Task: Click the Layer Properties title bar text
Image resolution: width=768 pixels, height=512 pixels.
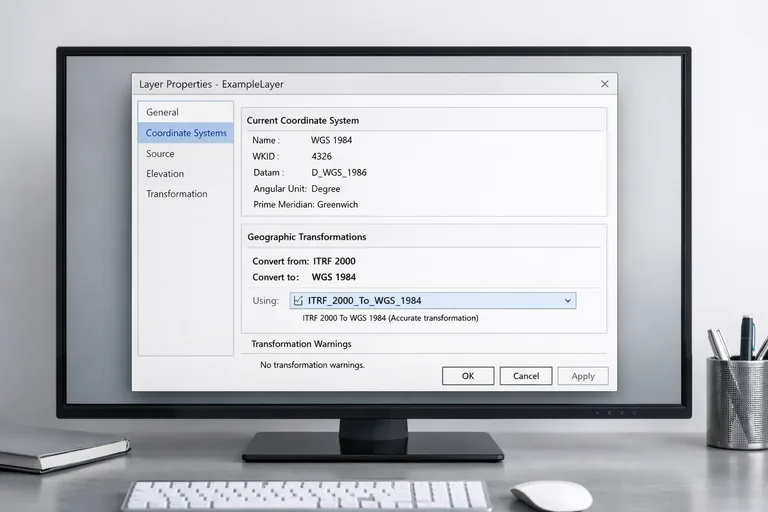Action: 211,84
